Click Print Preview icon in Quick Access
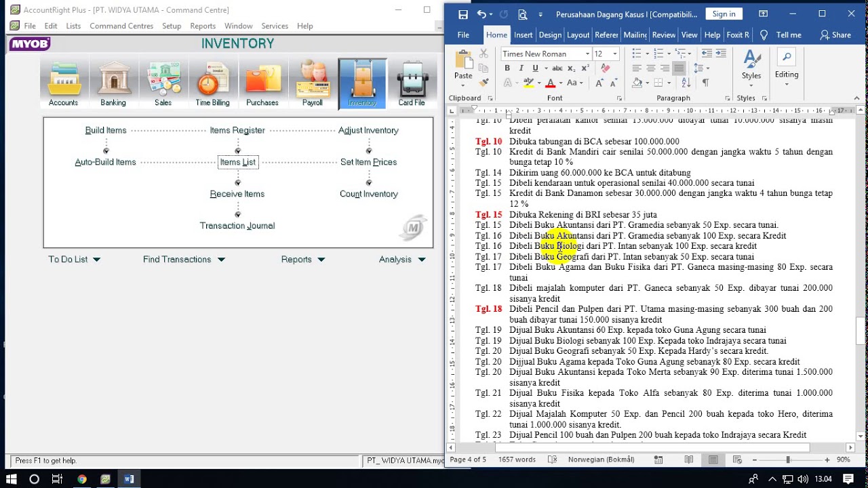The width and height of the screenshot is (868, 488). (523, 14)
